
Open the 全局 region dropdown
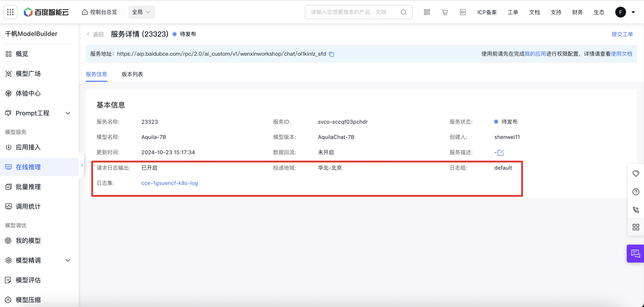click(x=142, y=12)
